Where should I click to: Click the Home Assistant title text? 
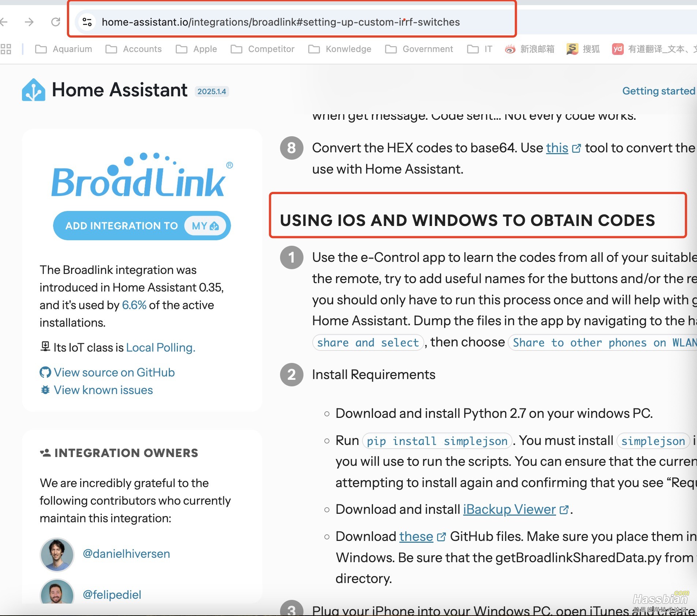click(x=120, y=90)
